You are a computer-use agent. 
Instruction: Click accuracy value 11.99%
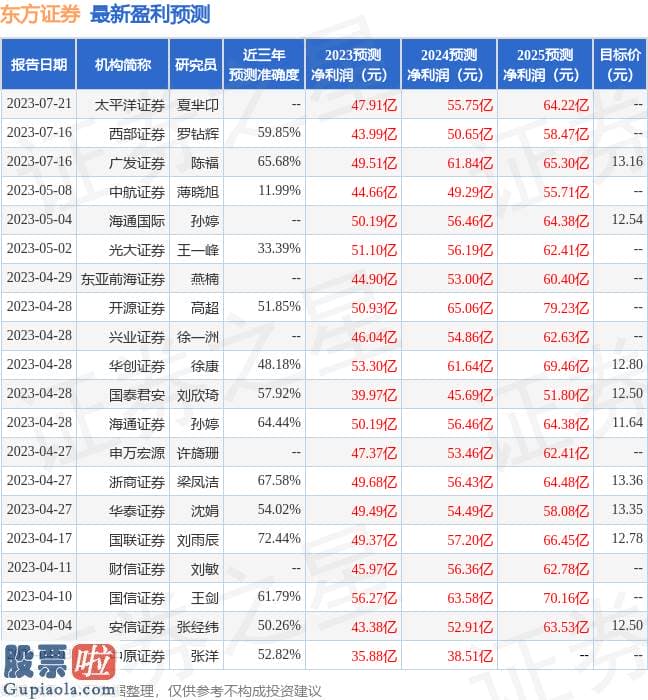(x=279, y=191)
